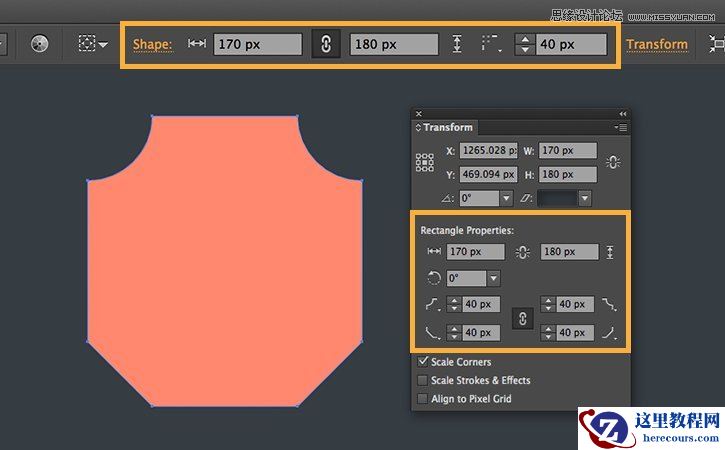Enable Align to Pixel Grid checkbox

(423, 399)
